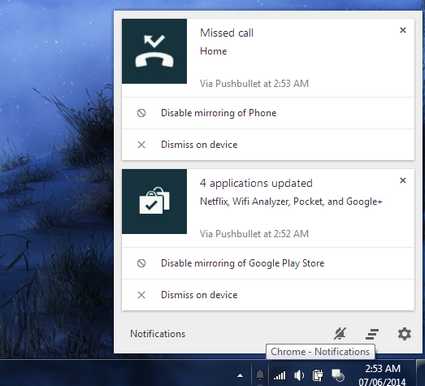
Task: Open network signal tray icon
Action: 279,376
